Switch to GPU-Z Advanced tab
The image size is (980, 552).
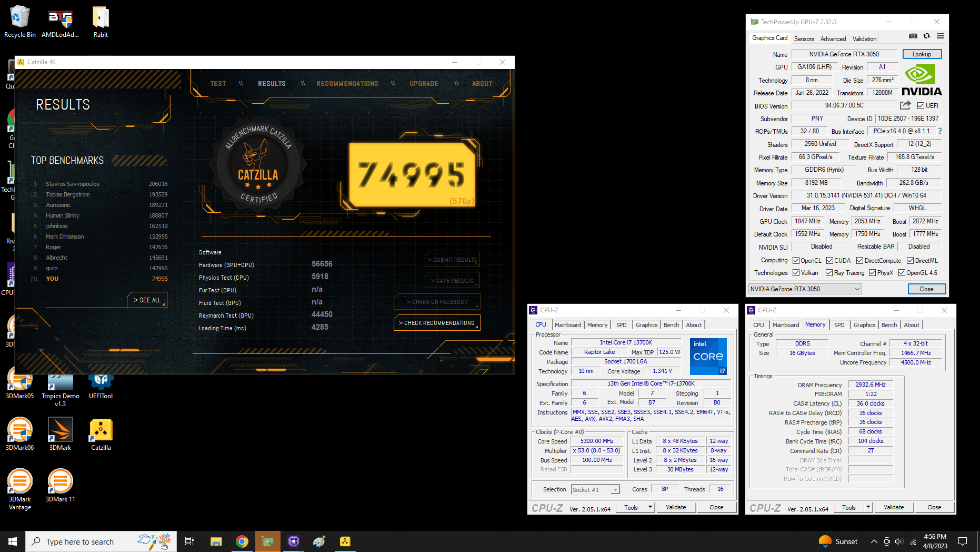[833, 39]
